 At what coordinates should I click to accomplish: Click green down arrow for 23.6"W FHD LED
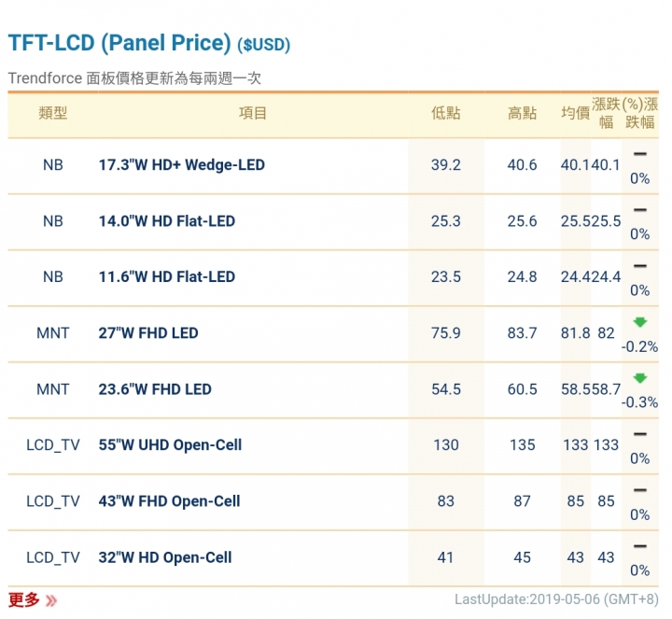[639, 378]
